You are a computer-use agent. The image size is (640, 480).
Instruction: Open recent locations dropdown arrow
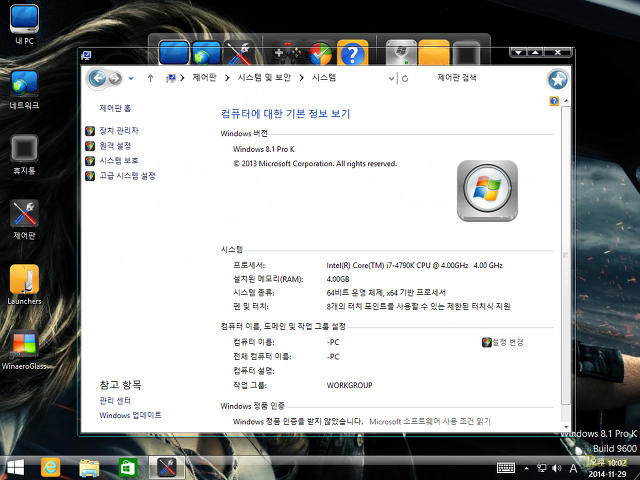(x=131, y=78)
